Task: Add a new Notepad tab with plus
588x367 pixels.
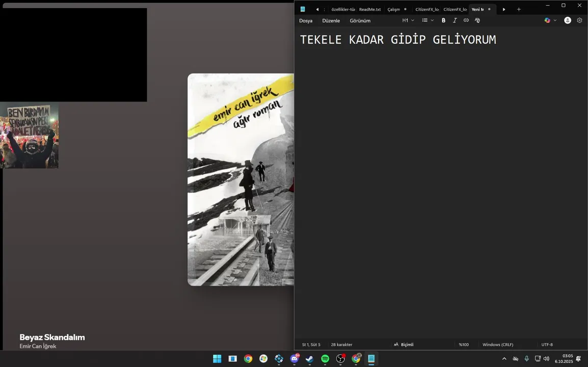Action: click(519, 9)
